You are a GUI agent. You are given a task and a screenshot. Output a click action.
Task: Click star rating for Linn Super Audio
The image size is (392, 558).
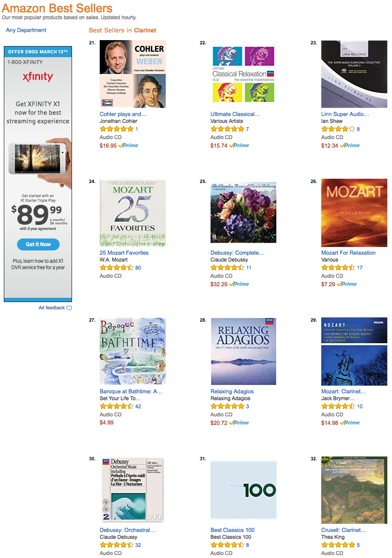click(338, 129)
